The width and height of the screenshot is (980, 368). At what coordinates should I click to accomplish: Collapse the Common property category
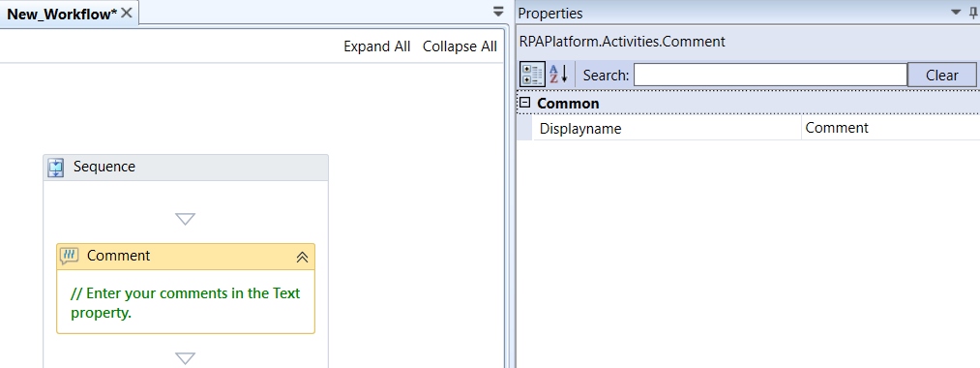point(525,103)
